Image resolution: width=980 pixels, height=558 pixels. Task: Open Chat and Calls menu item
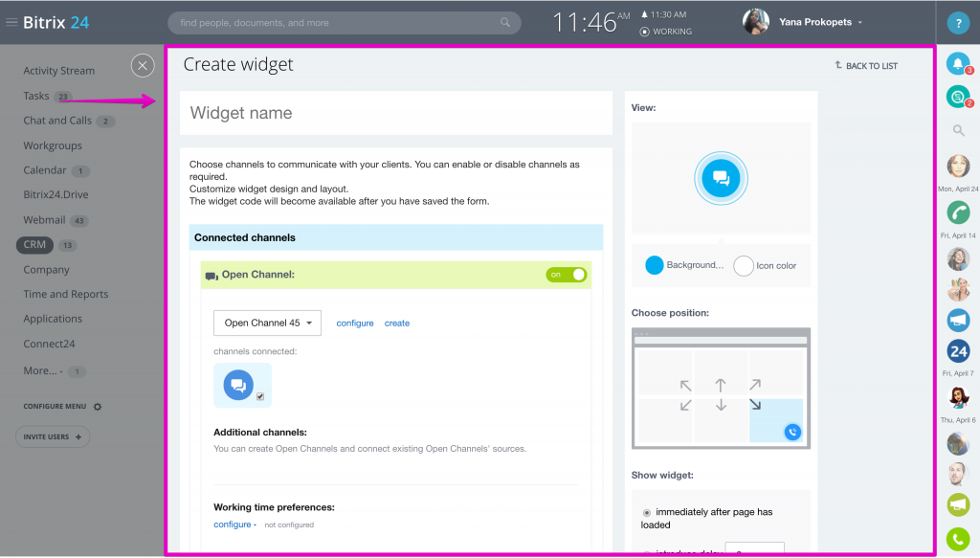tap(57, 121)
